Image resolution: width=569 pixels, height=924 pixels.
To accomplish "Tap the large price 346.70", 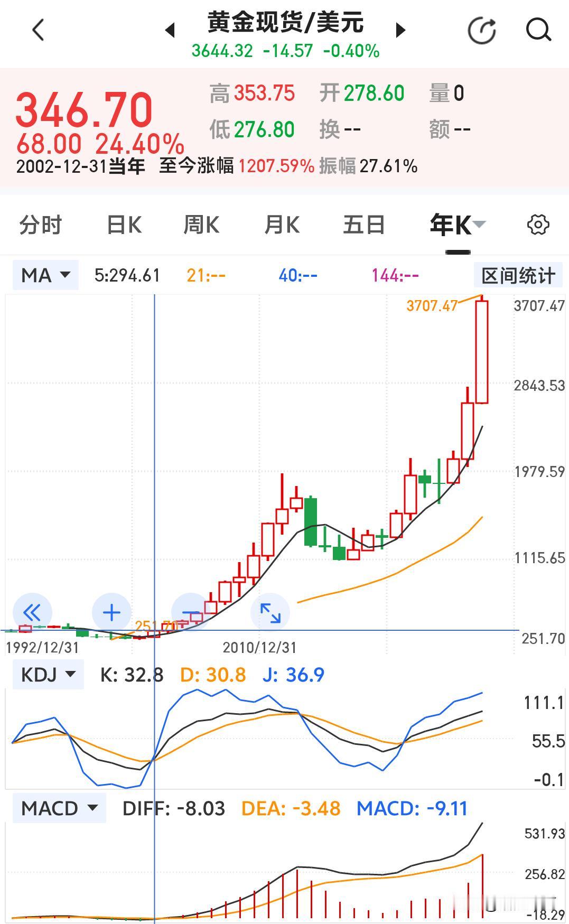I will 85,110.
